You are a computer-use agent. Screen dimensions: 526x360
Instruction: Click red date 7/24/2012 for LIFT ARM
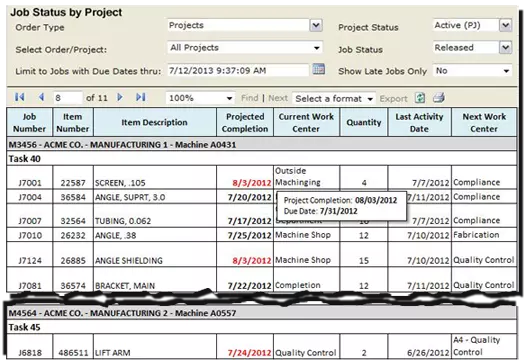pyautogui.click(x=249, y=353)
